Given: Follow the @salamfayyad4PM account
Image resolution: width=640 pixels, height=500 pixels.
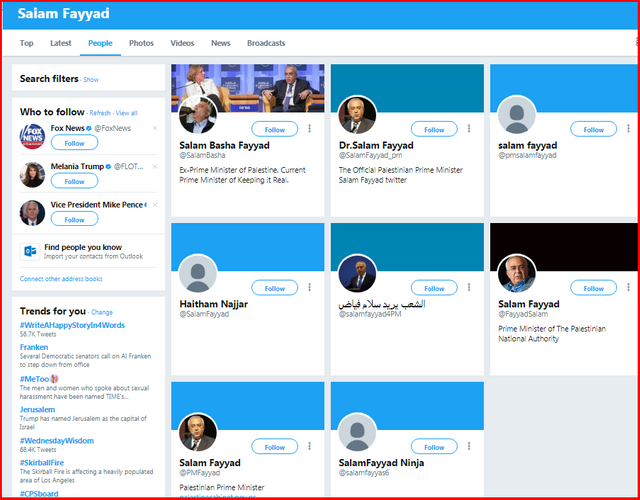Looking at the screenshot, I should coord(434,288).
